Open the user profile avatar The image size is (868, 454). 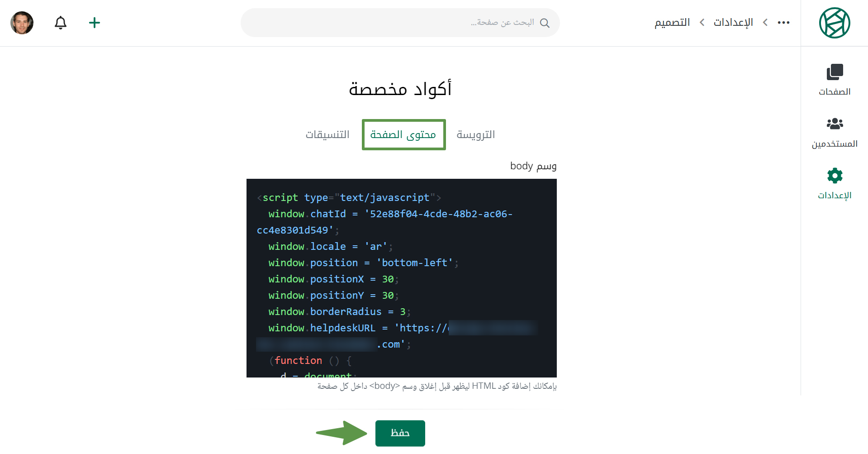[x=22, y=23]
